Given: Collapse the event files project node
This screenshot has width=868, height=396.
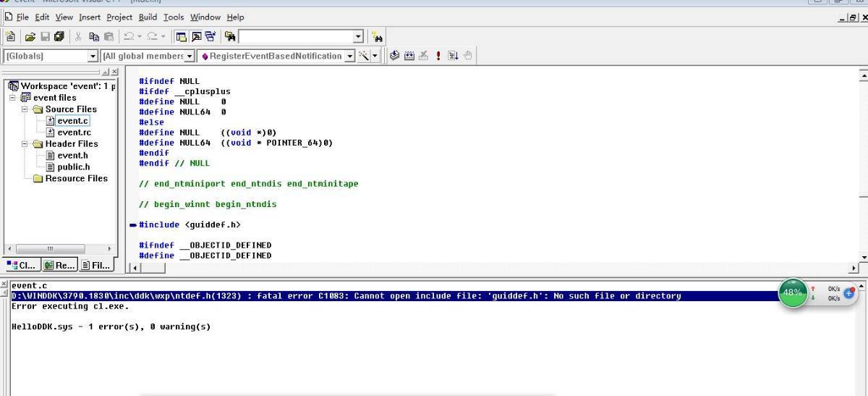Looking at the screenshot, I should (x=12, y=98).
